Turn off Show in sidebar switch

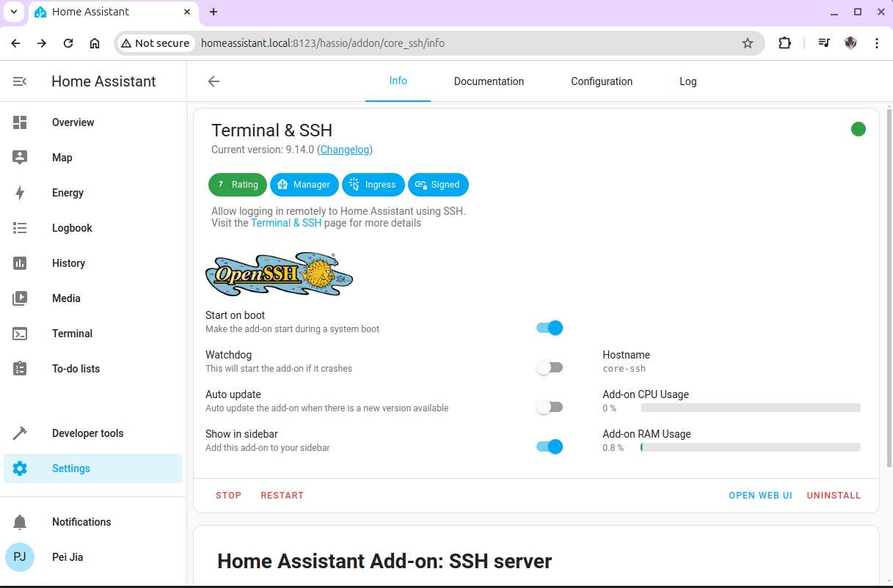coord(550,446)
